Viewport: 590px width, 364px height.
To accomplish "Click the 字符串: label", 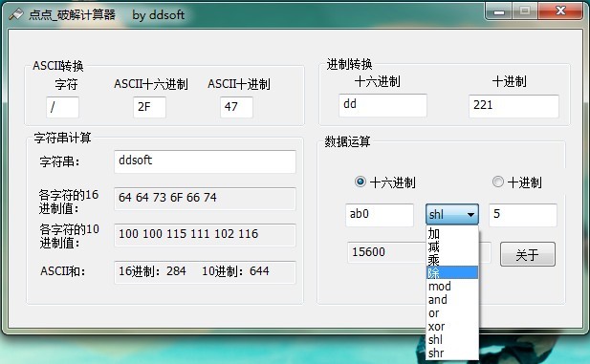I will [60, 162].
